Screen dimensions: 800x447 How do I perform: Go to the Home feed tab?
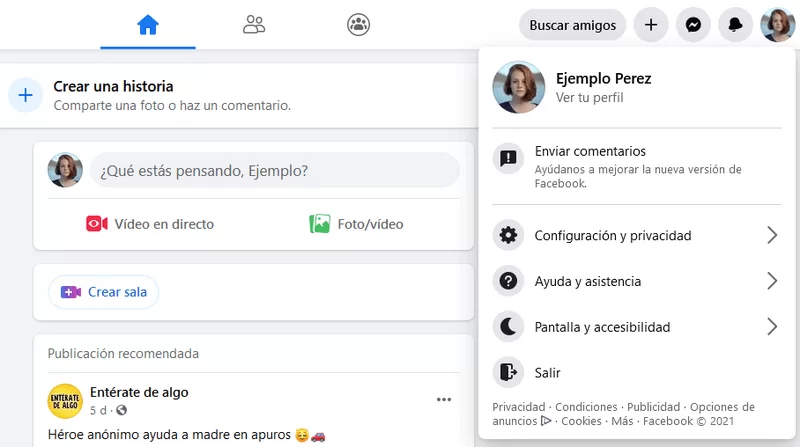pyautogui.click(x=147, y=24)
